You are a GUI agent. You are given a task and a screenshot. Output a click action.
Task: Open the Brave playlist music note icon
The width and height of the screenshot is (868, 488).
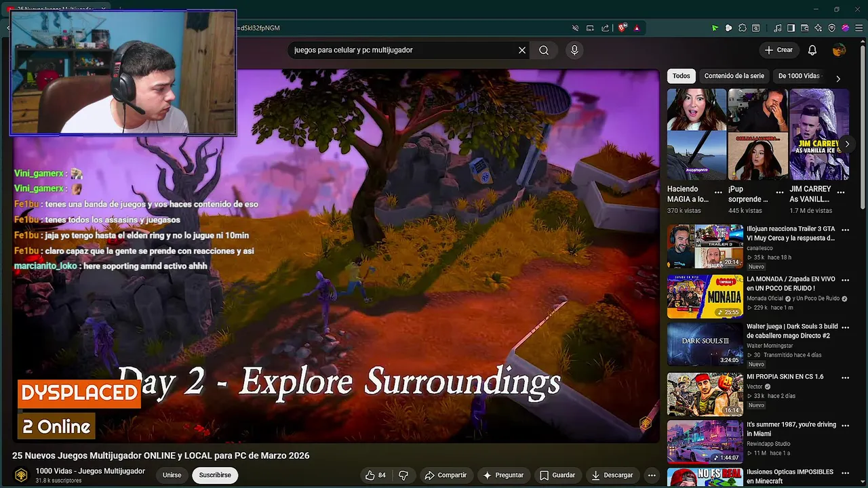click(777, 28)
